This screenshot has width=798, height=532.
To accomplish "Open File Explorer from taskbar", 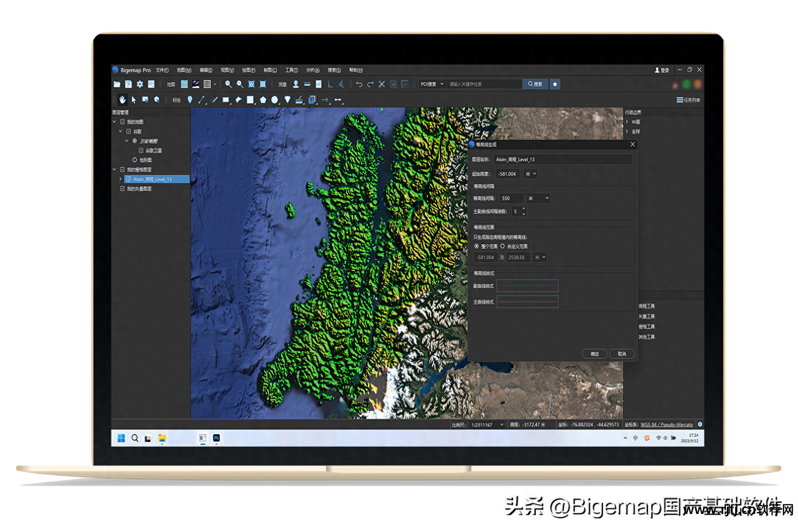I will click(x=162, y=438).
